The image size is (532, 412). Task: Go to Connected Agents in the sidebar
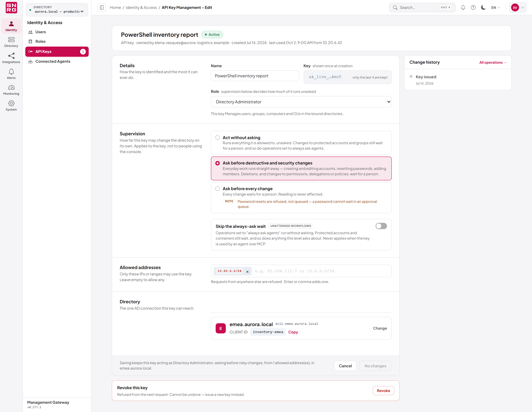[57, 61]
